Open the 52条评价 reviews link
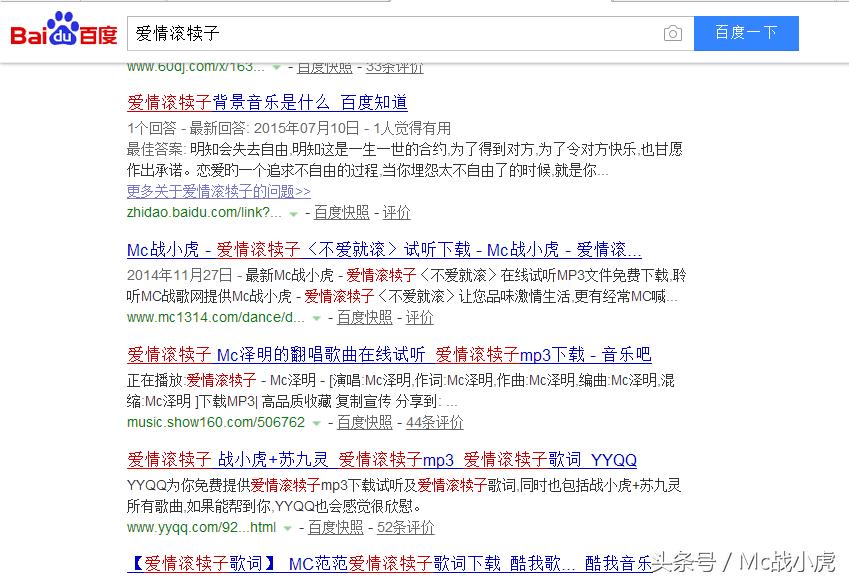The image size is (849, 581). pyautogui.click(x=406, y=527)
